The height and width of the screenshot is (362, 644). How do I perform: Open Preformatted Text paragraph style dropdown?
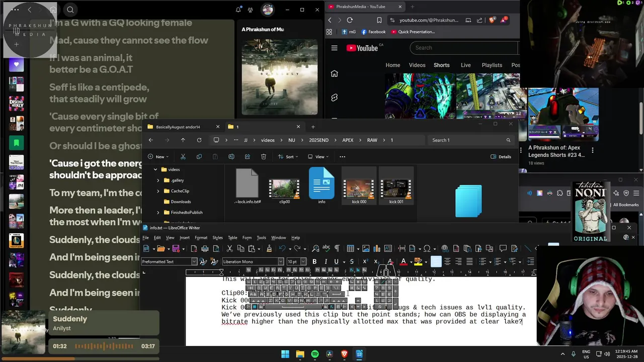[194, 261]
